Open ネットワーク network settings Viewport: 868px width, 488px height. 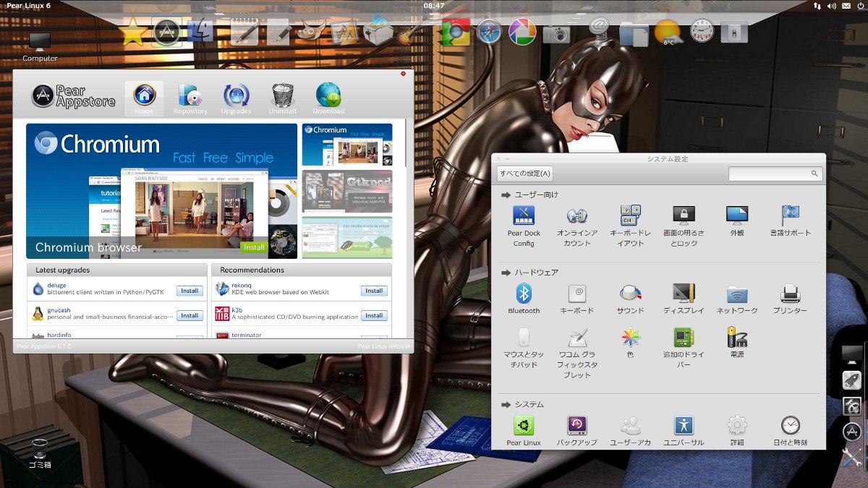[x=737, y=299]
